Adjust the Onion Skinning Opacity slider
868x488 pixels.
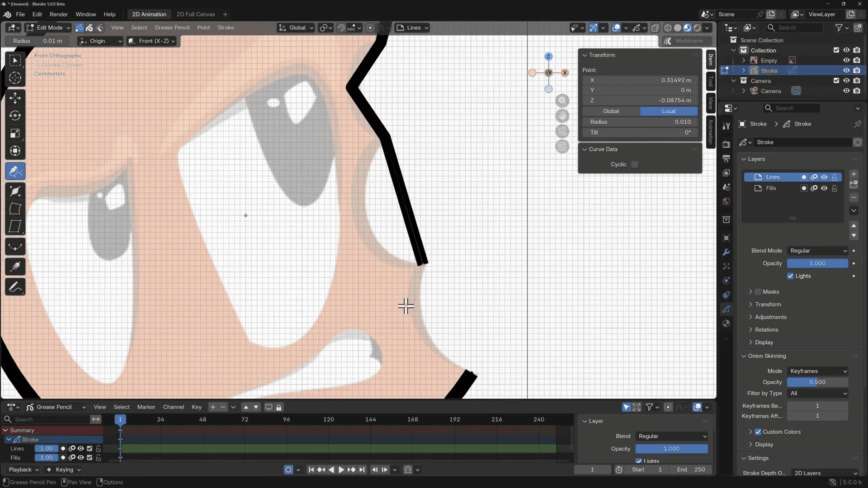pos(817,382)
